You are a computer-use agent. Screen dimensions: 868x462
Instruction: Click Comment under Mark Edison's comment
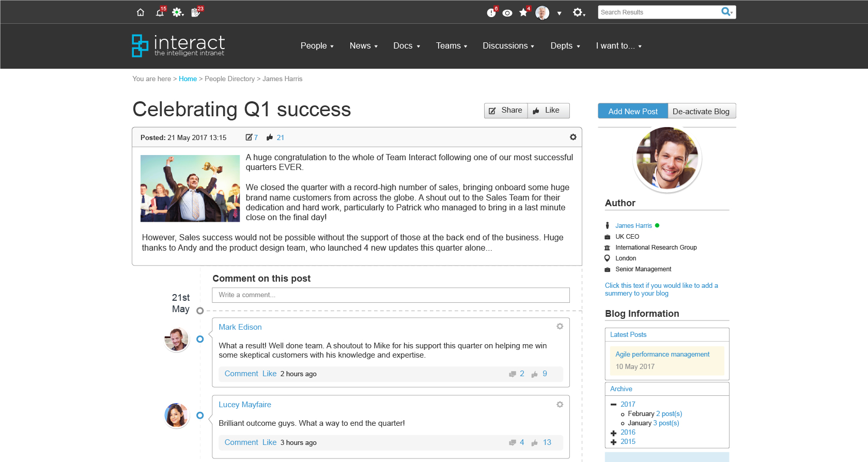pos(241,374)
